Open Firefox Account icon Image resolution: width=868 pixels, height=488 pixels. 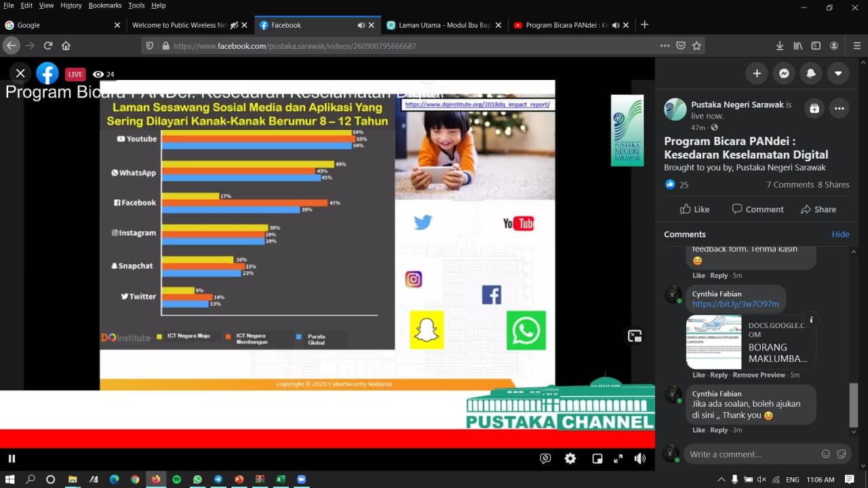834,46
